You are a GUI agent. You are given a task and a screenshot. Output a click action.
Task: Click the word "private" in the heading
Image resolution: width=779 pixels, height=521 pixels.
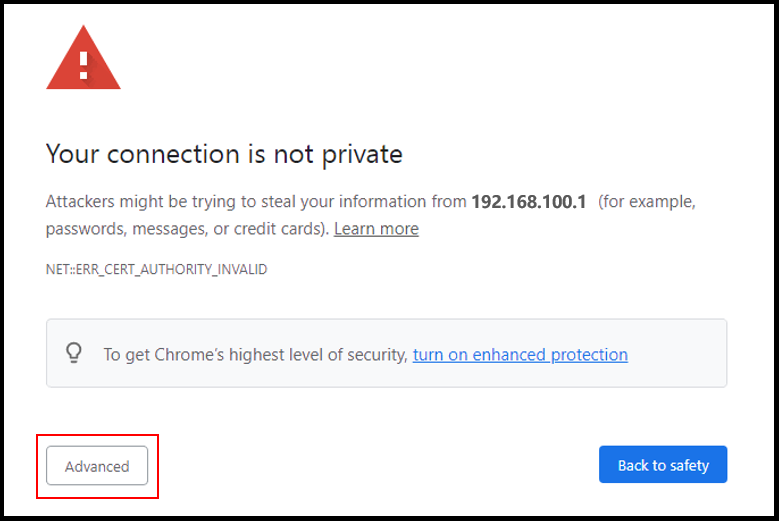coord(362,154)
